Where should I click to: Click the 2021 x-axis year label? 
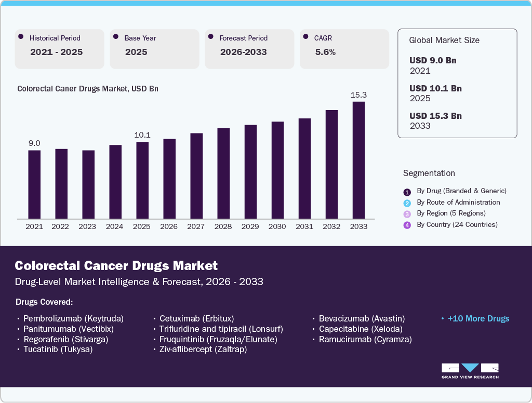pyautogui.click(x=34, y=226)
